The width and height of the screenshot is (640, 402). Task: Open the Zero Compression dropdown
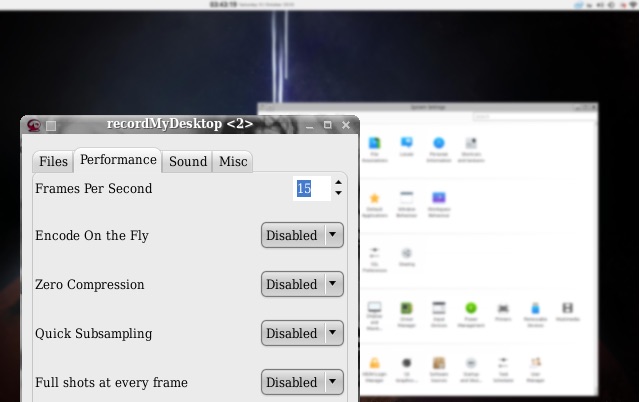pos(302,284)
